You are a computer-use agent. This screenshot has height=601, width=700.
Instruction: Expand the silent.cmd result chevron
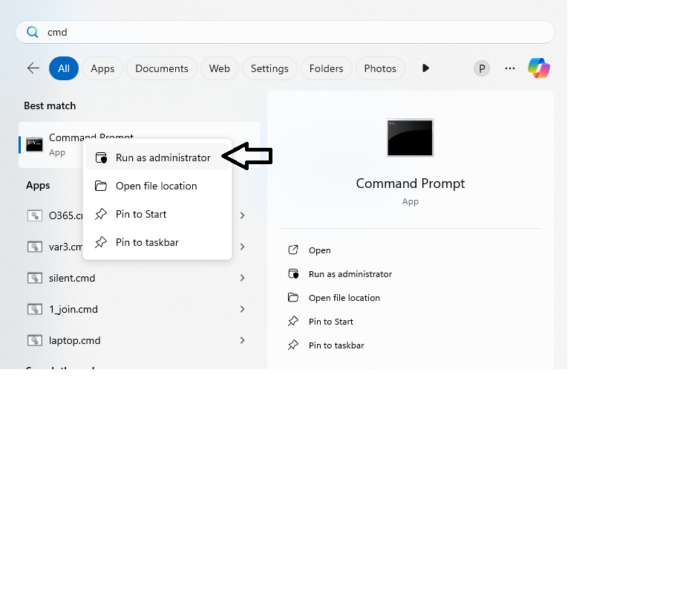(243, 278)
